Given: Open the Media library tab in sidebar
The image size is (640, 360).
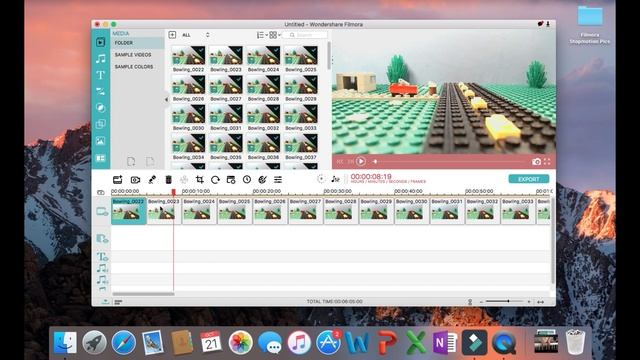Looking at the screenshot, I should pyautogui.click(x=100, y=42).
